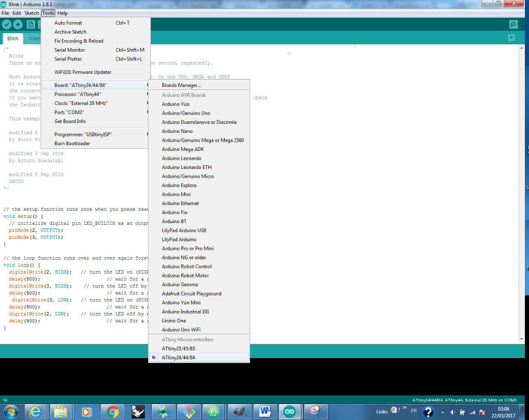Click the blue help question mark in tray
The height and width of the screenshot is (420, 529).
(428, 412)
